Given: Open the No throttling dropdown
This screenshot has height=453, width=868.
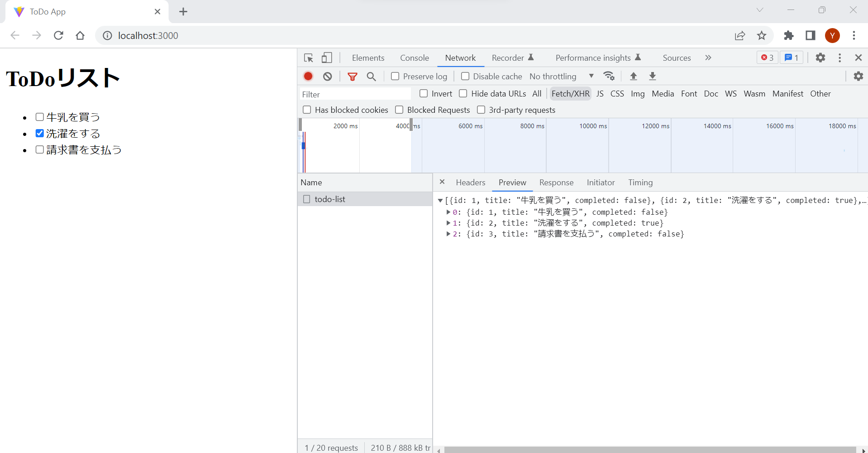Looking at the screenshot, I should (x=561, y=76).
